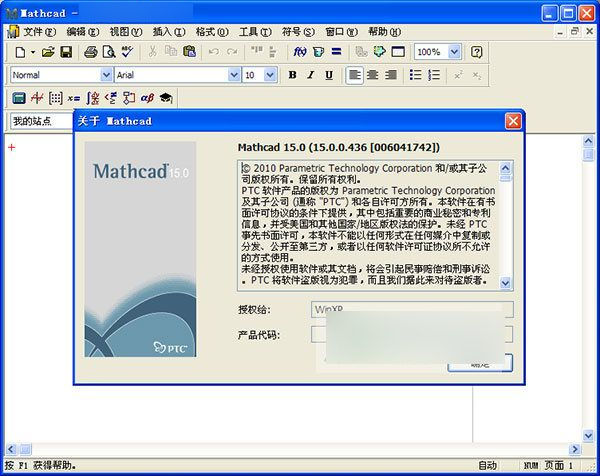Click the license text scrollbar down arrow
The width and height of the screenshot is (600, 476).
point(505,283)
